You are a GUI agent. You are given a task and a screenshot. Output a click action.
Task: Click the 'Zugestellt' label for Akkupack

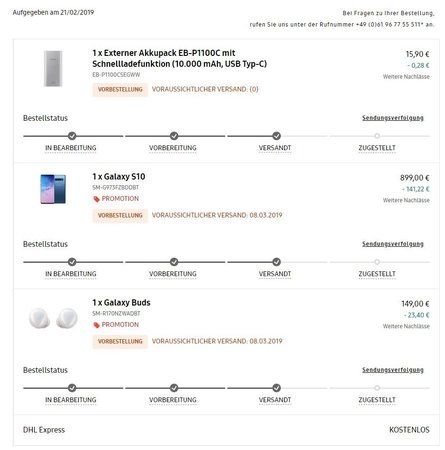377,148
